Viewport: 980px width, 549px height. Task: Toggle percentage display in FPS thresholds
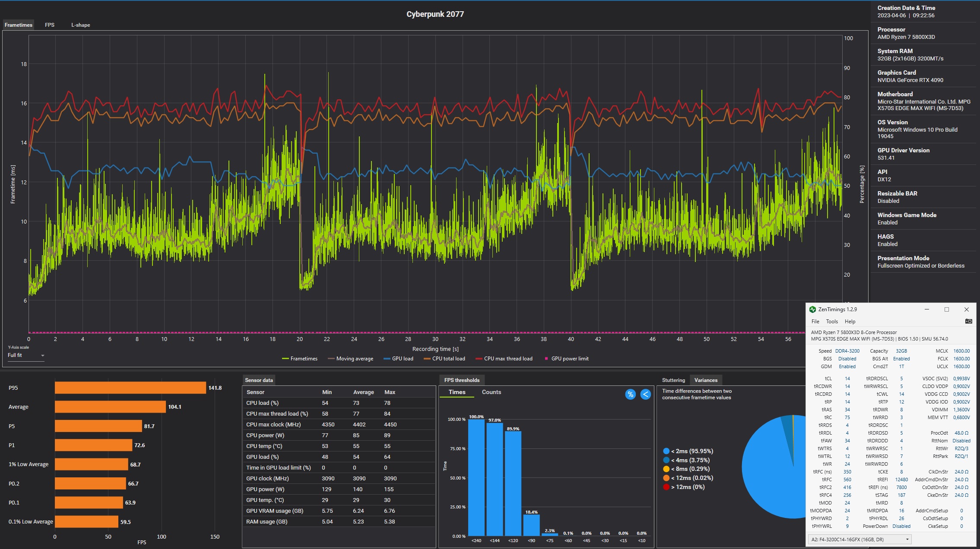pos(630,394)
